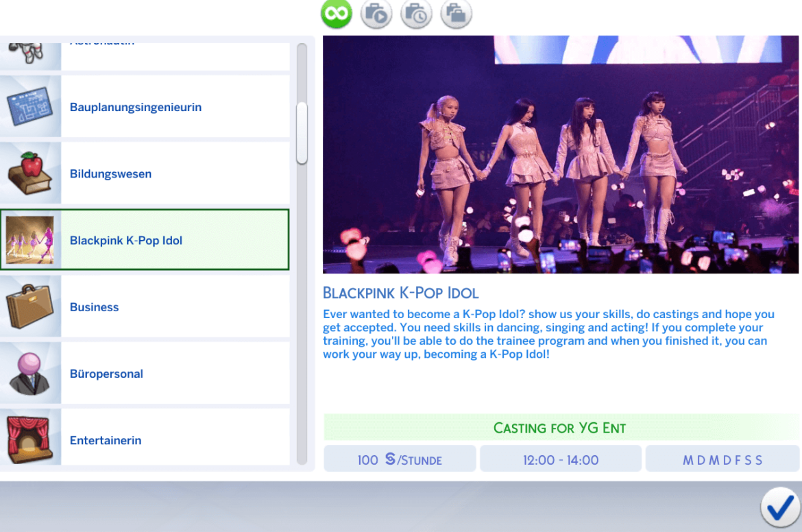Click the blueprint icon for Bauplanungsingenieurin
This screenshot has width=802, height=532.
click(29, 107)
